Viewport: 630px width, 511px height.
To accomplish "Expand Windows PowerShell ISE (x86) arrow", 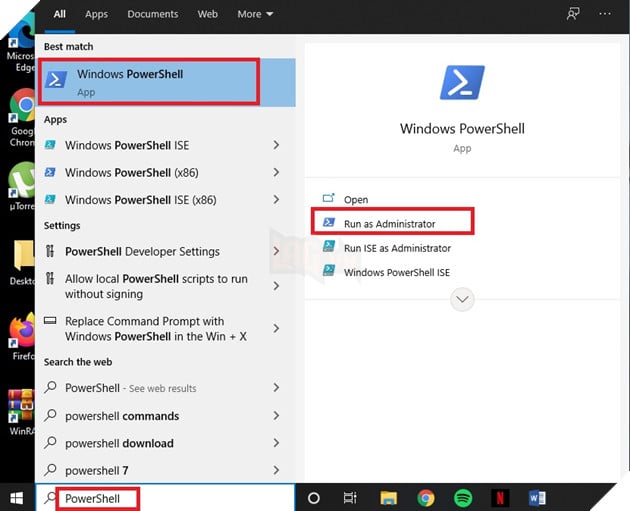I will 276,199.
